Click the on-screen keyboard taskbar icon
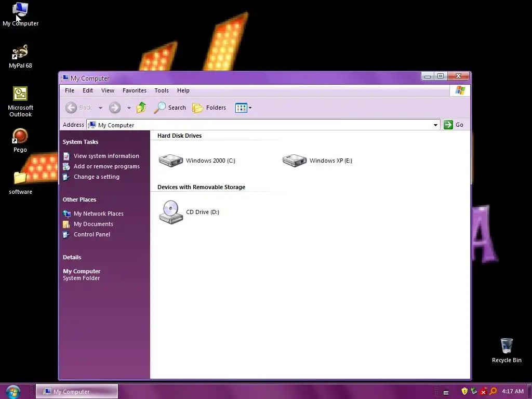Viewport: 532px width, 399px height. tap(446, 392)
